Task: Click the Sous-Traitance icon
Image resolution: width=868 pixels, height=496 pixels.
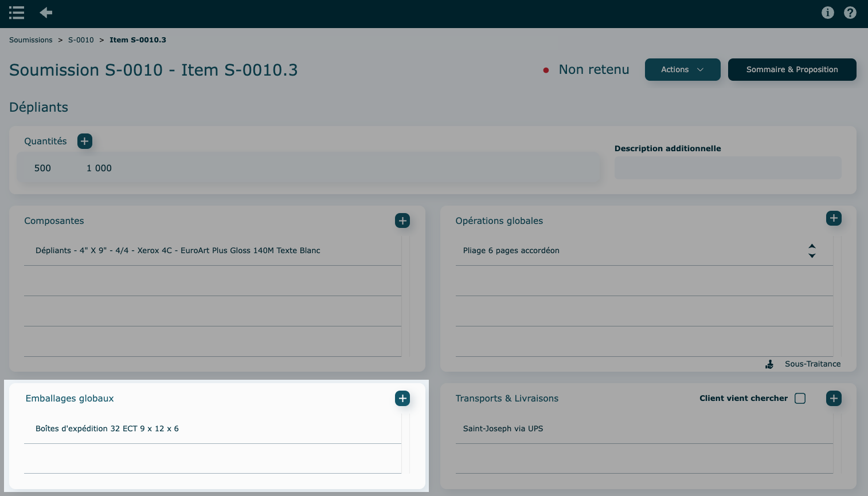Action: [x=769, y=364]
